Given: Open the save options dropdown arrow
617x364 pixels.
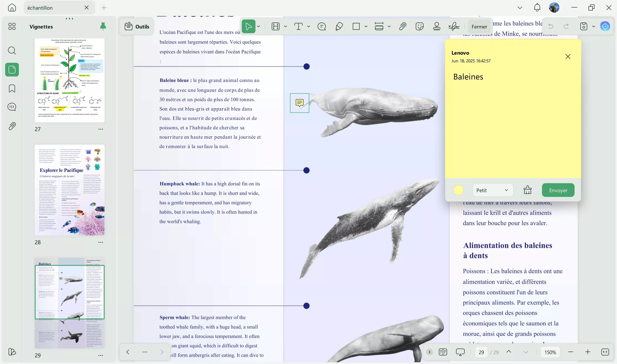Looking at the screenshot, I should 594,26.
